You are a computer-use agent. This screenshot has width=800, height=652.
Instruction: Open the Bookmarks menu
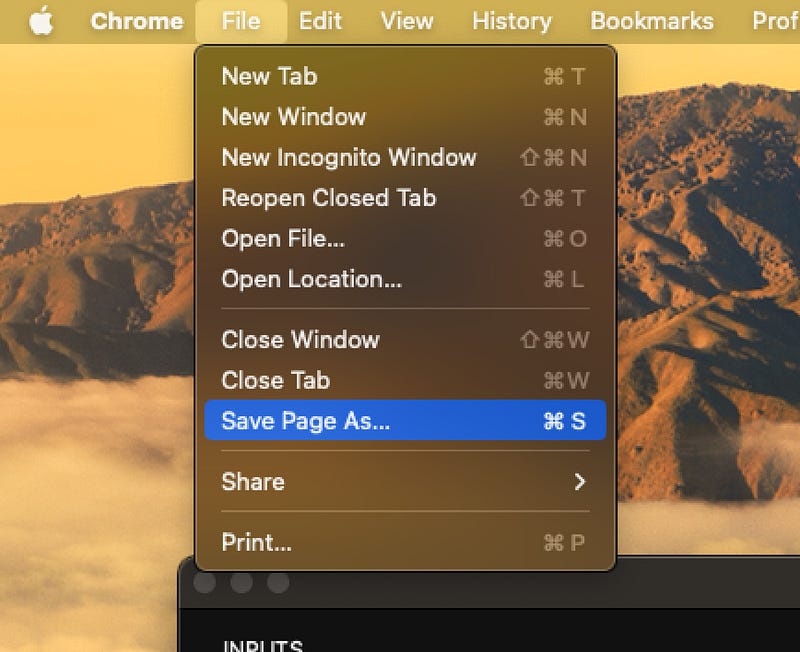point(650,21)
